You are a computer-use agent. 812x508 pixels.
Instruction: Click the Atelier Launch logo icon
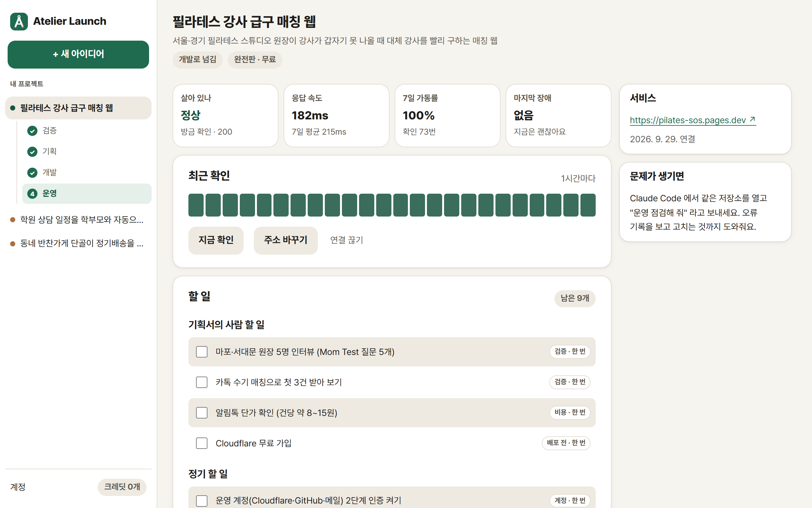point(19,22)
